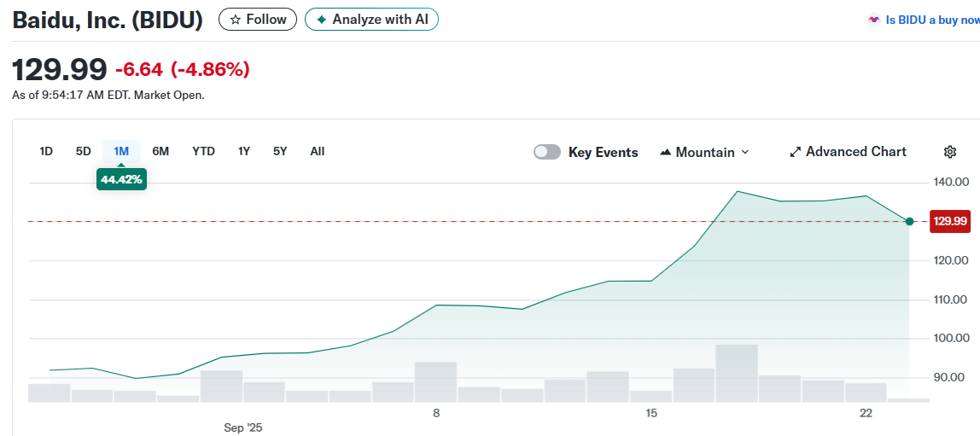Screen dimensions: 980x436
Task: Select the 1D chart range
Action: click(46, 151)
